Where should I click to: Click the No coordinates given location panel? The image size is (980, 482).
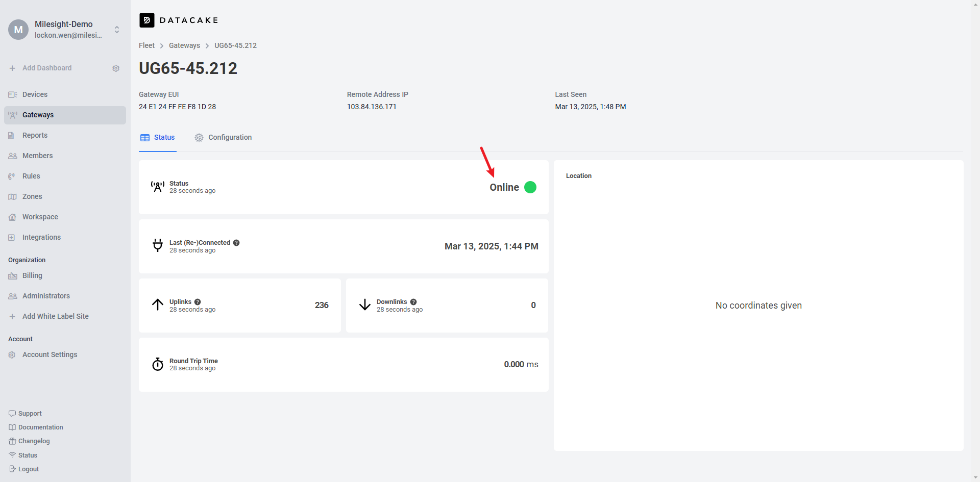[758, 306]
